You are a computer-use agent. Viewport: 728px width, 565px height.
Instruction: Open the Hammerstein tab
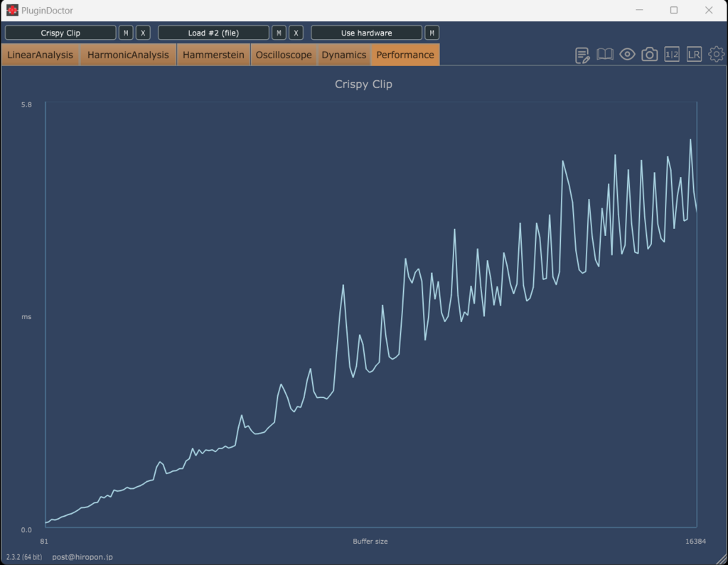click(x=213, y=55)
